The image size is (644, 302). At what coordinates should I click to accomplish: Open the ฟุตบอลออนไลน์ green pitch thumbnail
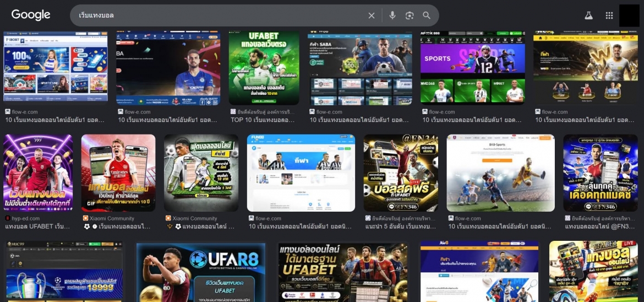201,173
